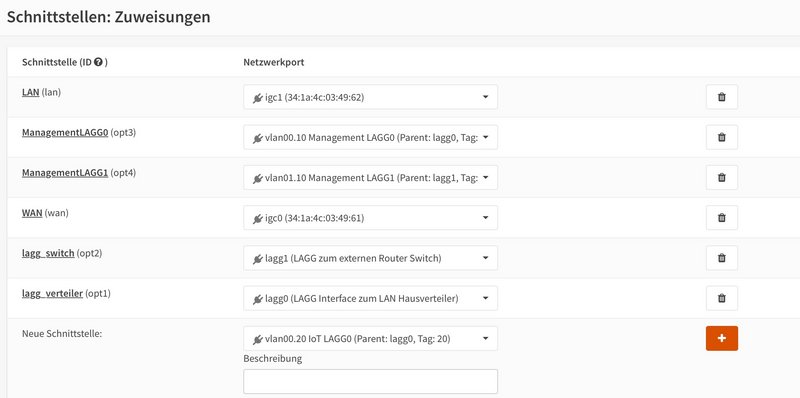Click the help icon next to ID

[98, 62]
